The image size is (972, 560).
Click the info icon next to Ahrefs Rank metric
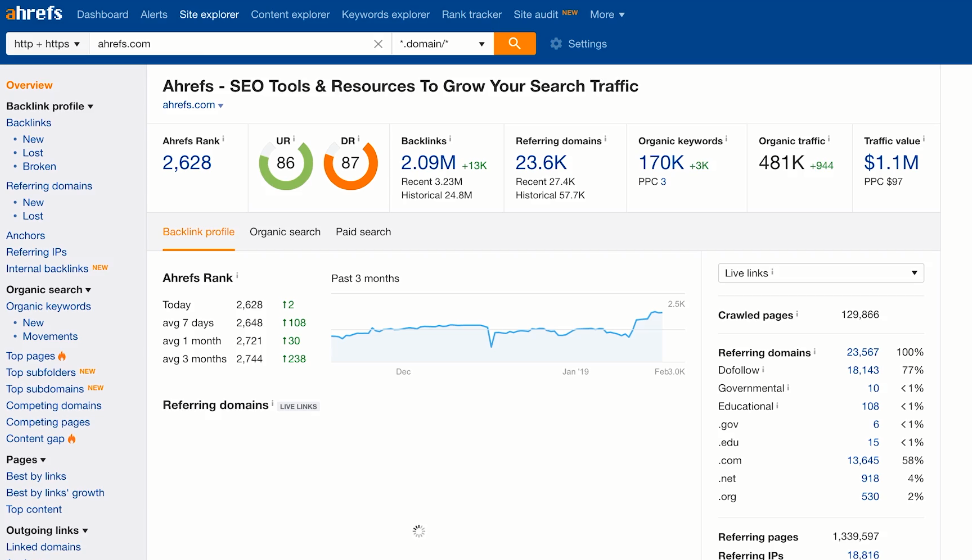[x=223, y=139]
